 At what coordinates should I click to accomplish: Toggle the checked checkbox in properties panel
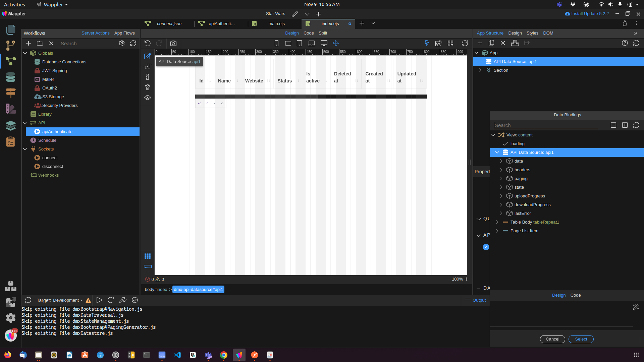click(x=486, y=247)
